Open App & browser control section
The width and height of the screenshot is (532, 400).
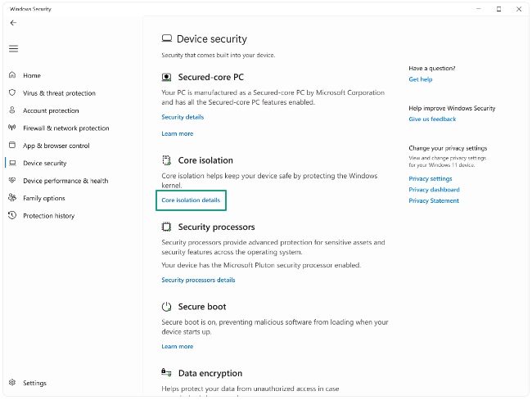click(x=56, y=146)
